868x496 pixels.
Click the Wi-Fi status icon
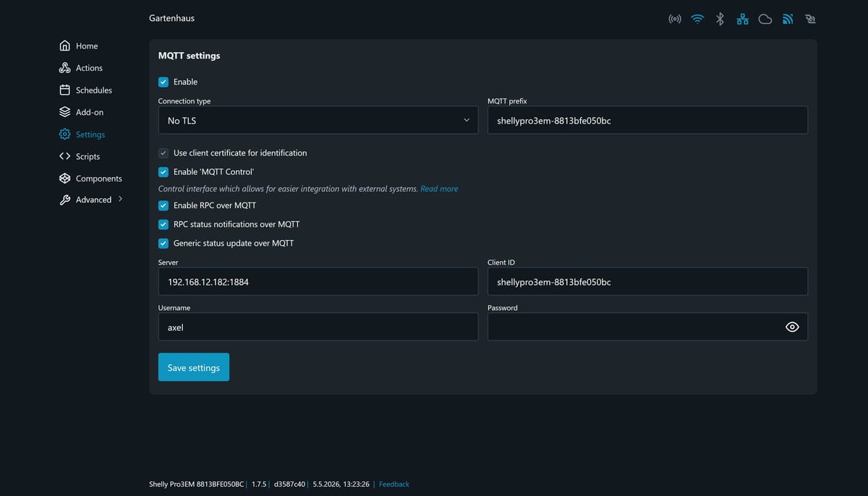tap(697, 20)
